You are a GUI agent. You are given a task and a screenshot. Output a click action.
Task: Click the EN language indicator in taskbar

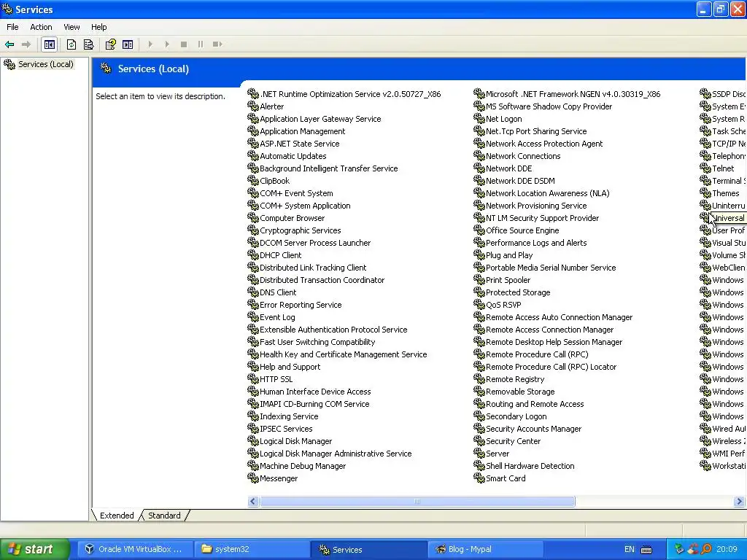click(630, 549)
